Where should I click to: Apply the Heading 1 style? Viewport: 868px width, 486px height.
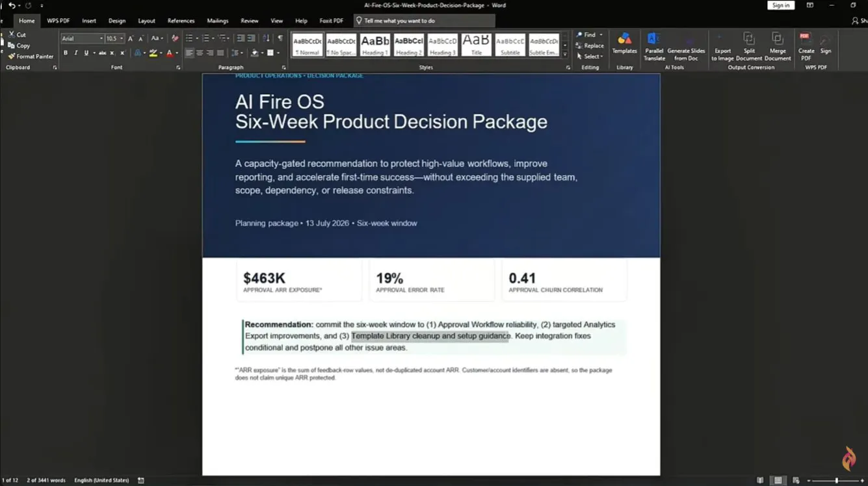point(375,45)
